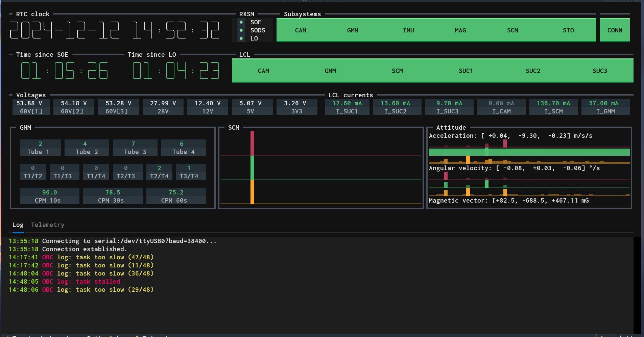The image size is (644, 337).
Task: Click the Time since SOE counter
Action: click(x=64, y=71)
